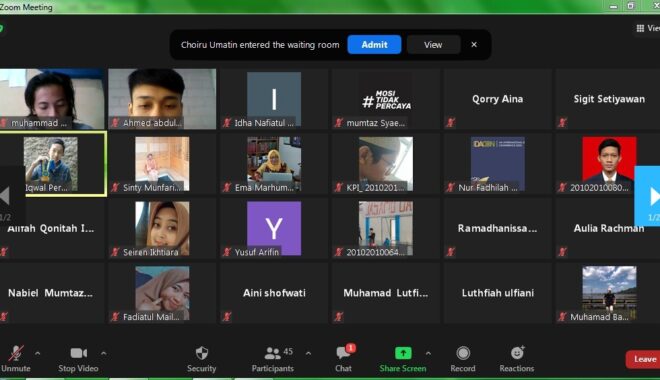
Task: Click muted mic icon on Idha Nafiatul tile
Action: click(227, 123)
